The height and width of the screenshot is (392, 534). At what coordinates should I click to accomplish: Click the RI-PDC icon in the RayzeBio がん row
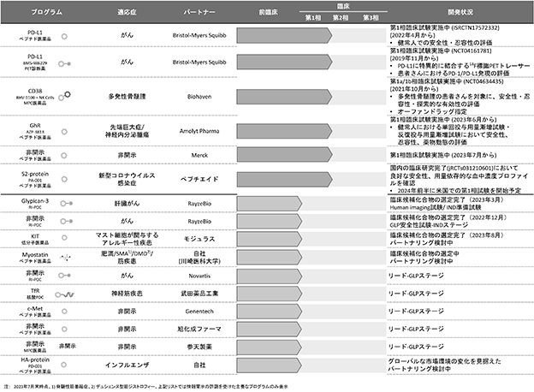click(67, 222)
